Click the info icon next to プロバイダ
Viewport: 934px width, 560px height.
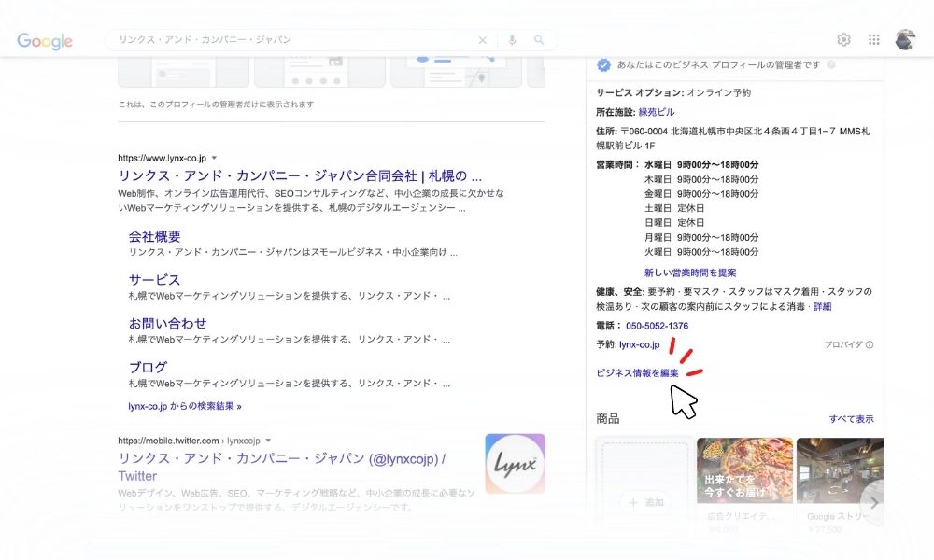coord(870,344)
